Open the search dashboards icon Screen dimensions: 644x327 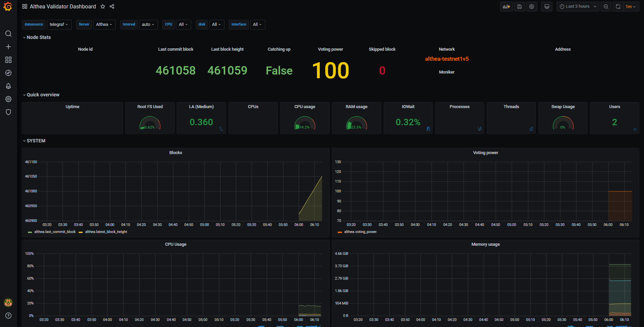[8, 34]
